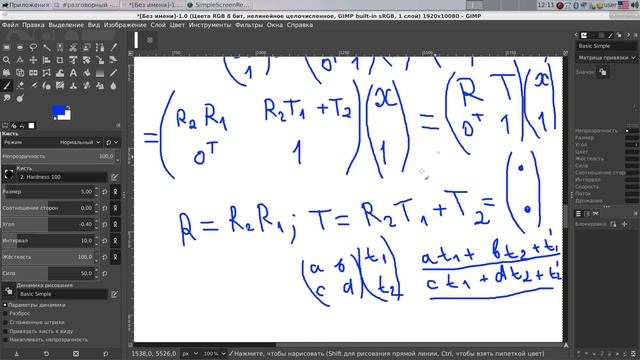640x360 pixels.
Task: Reset the Размер value to default
Action: click(x=105, y=192)
